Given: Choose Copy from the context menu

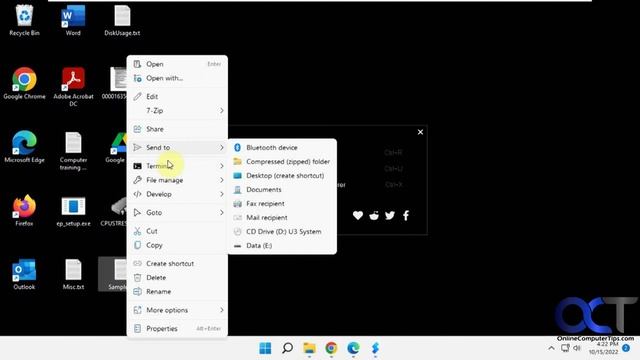Looking at the screenshot, I should pyautogui.click(x=177, y=245).
